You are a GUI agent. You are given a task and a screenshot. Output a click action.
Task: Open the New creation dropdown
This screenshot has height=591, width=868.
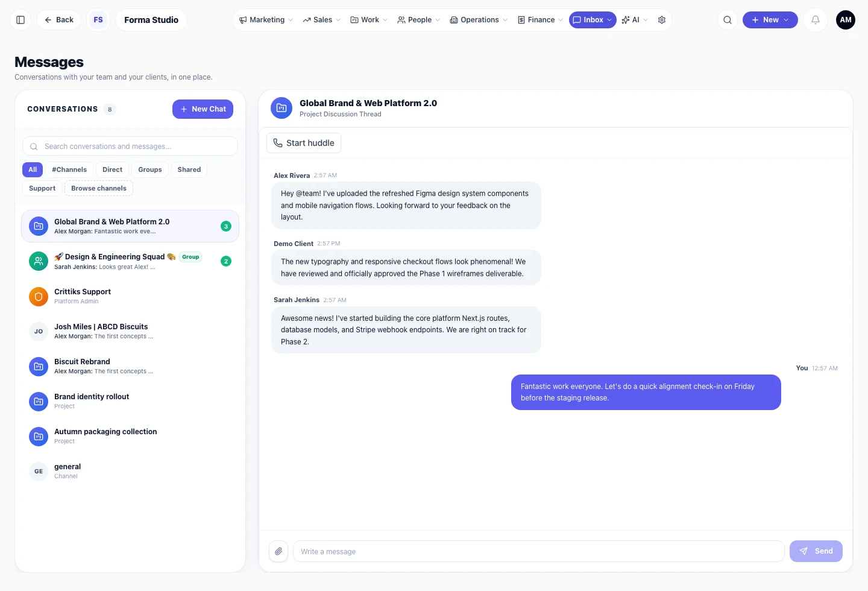[770, 20]
